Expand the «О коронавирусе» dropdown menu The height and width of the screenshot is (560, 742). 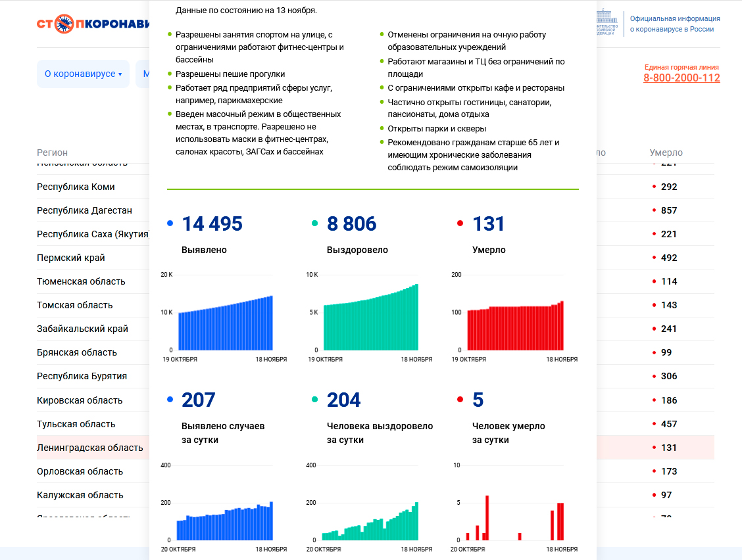(x=83, y=74)
